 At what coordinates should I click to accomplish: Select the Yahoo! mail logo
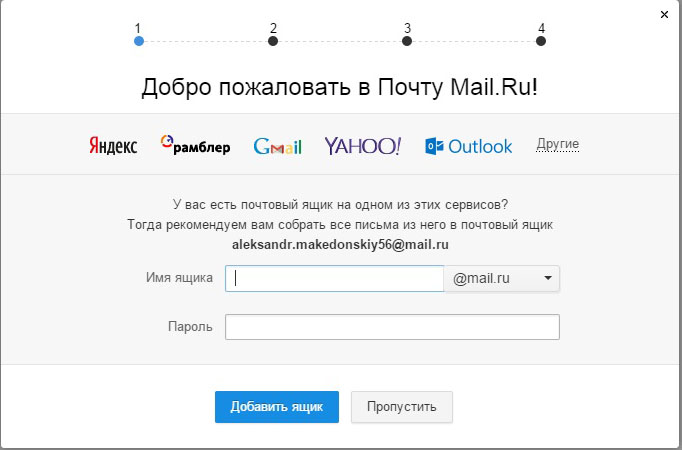point(362,146)
